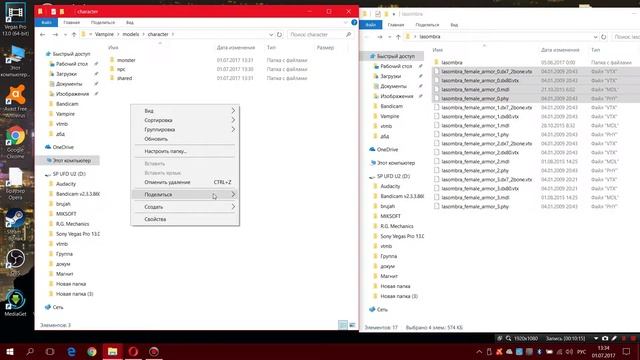The image size is (640, 360).
Task: Open Файл tab in character window
Action: 46,22
